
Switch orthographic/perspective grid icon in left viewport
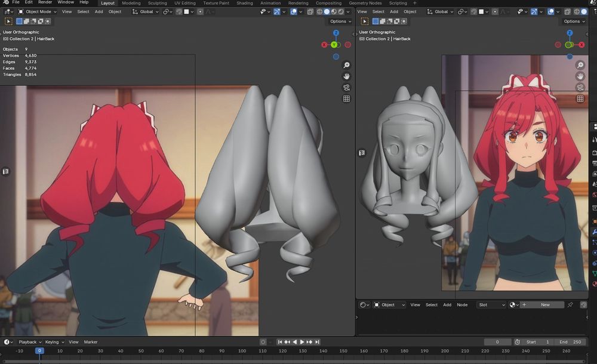click(x=346, y=98)
